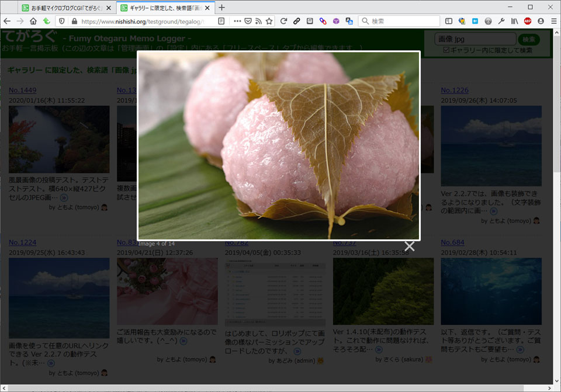
Task: Click the horizontal scrollbar left arrow
Action: [x=4, y=388]
